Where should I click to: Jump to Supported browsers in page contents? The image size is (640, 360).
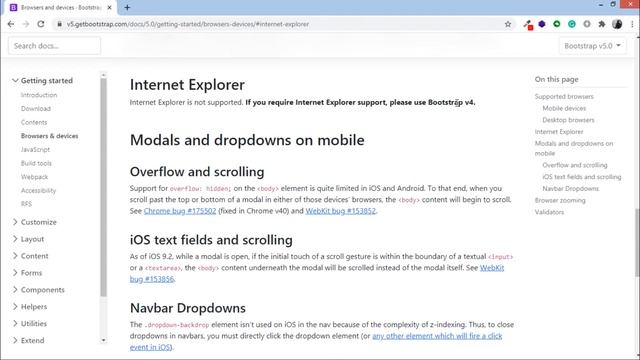[564, 97]
